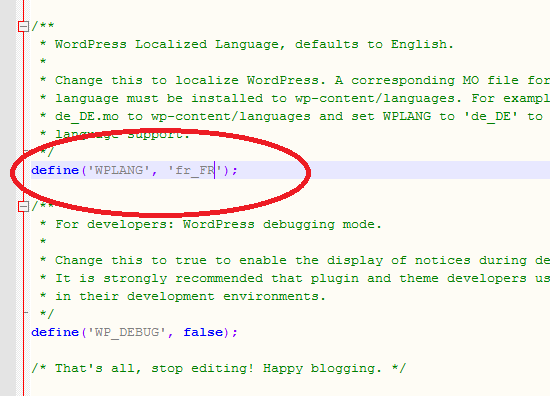Click define keyword on the WPLANG line

click(x=55, y=170)
